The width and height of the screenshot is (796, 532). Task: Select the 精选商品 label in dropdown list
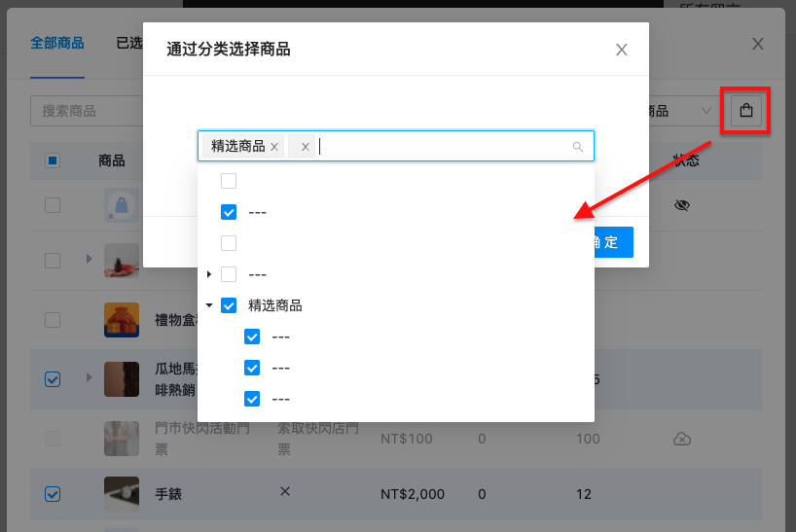click(275, 305)
